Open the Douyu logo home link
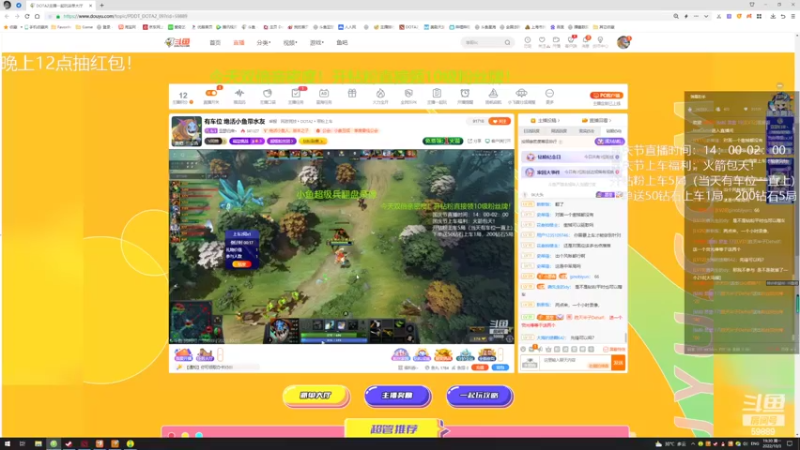 tap(178, 42)
